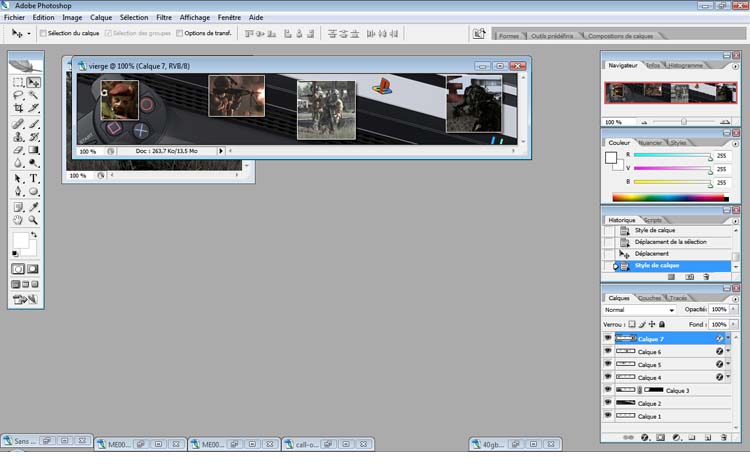Hide the Calque 7 layer

[x=608, y=338]
